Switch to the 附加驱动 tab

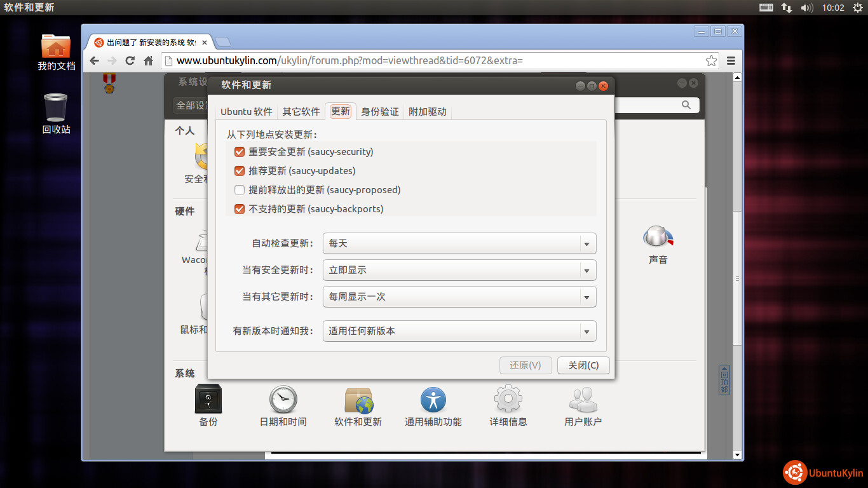click(428, 112)
